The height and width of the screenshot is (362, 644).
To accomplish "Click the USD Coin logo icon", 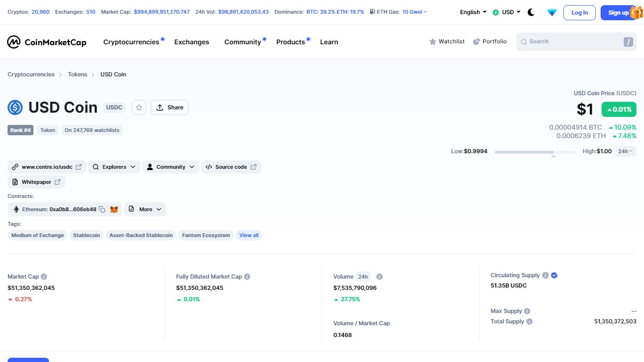I will pos(15,107).
